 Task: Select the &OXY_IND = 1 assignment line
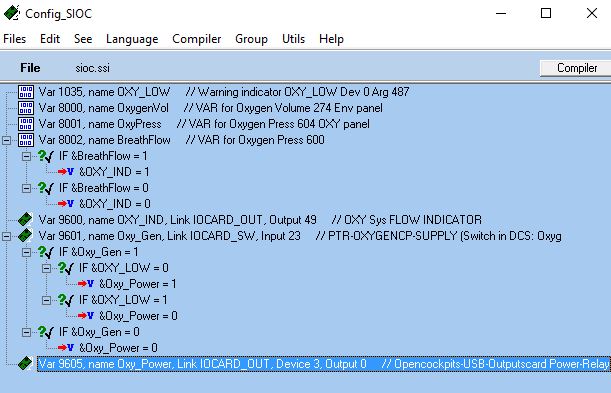114,172
